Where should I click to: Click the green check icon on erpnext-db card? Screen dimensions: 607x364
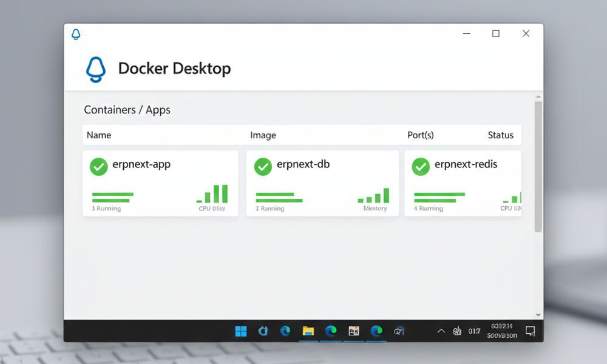coord(263,166)
